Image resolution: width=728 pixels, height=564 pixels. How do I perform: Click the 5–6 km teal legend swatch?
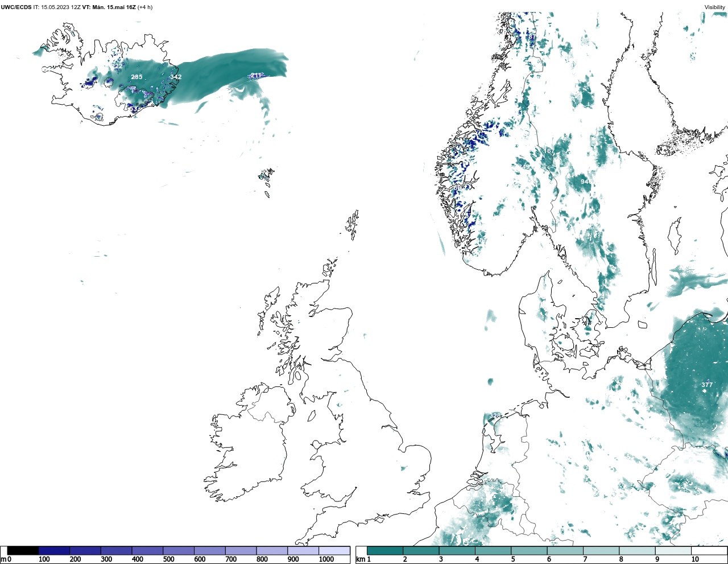tap(529, 550)
